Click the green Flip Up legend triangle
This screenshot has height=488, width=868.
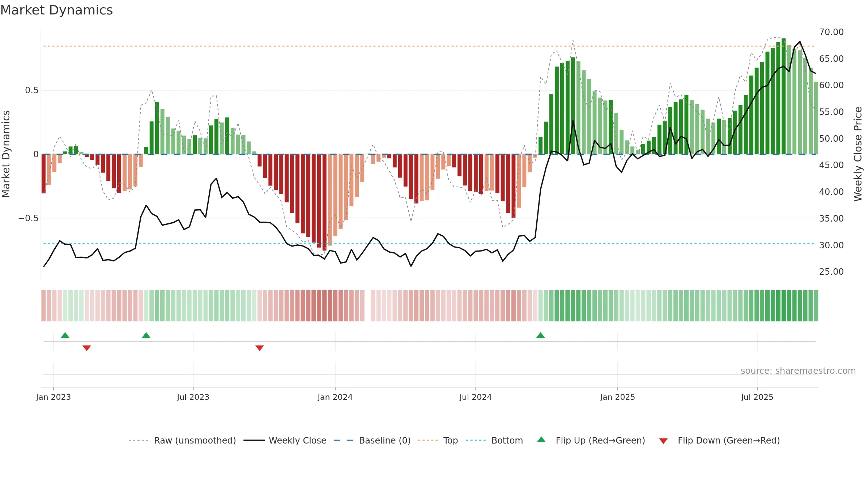(x=541, y=440)
